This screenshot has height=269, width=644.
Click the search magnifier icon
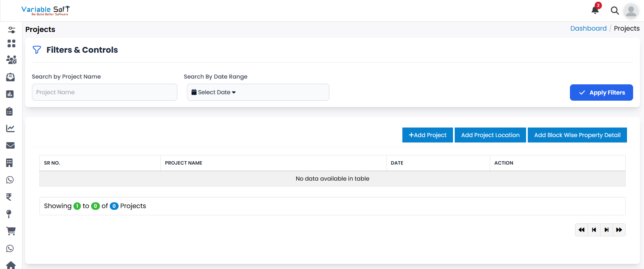click(614, 11)
